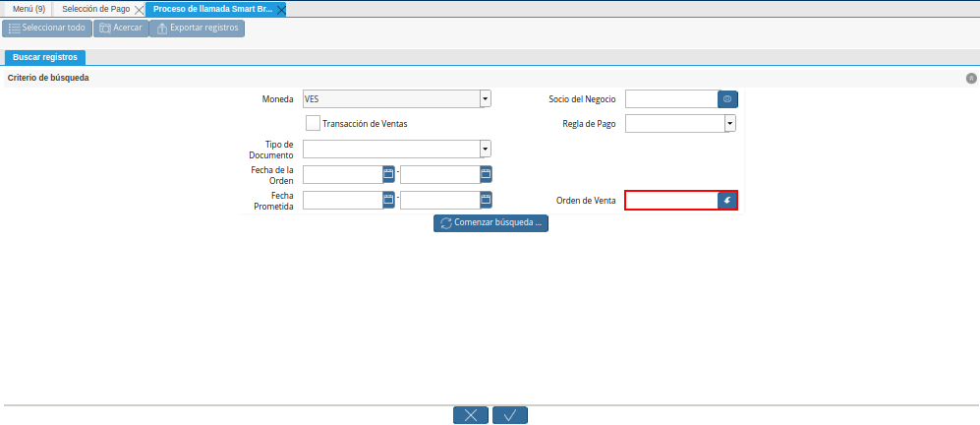The image size is (980, 425).
Task: Open calendar for Fecha de la Orden start
Action: coord(388,174)
